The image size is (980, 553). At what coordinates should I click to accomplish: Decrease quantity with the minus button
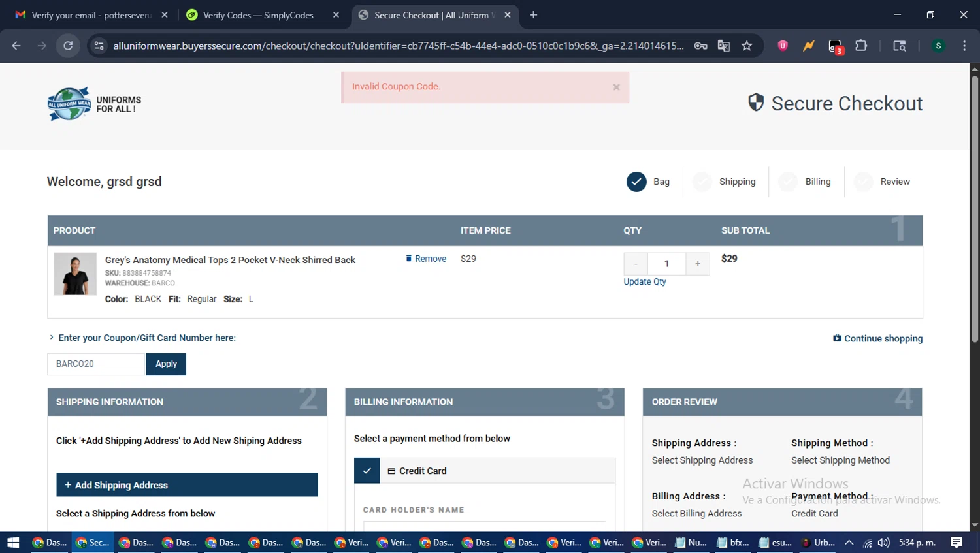coord(636,264)
